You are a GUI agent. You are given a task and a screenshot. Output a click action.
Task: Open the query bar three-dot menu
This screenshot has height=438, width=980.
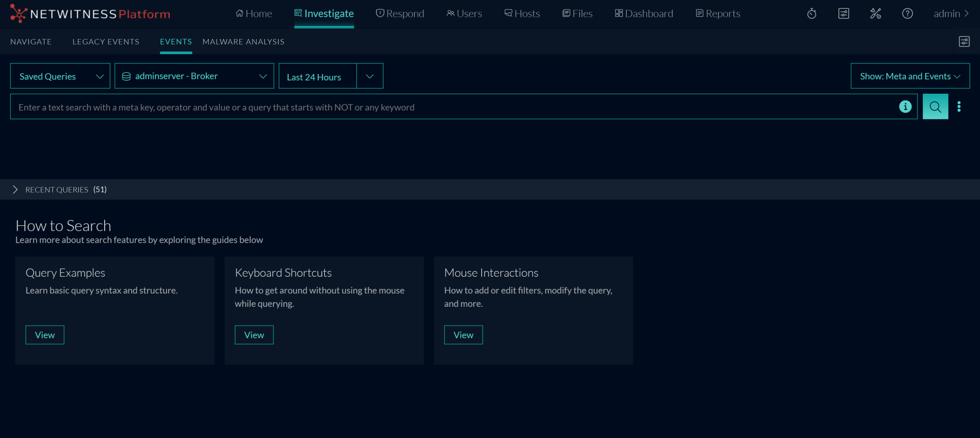pos(959,107)
